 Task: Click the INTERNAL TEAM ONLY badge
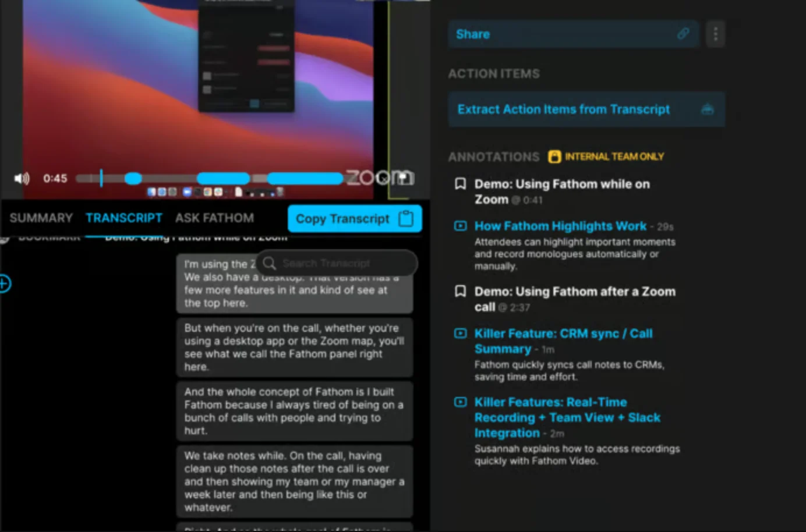coord(606,157)
